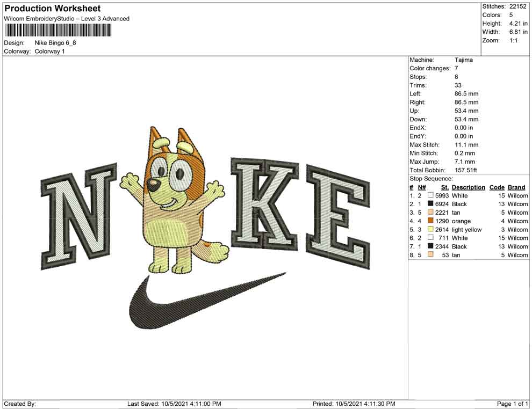Click the stitch count '5993' in stop 1
The width and height of the screenshot is (532, 409).
(442, 195)
